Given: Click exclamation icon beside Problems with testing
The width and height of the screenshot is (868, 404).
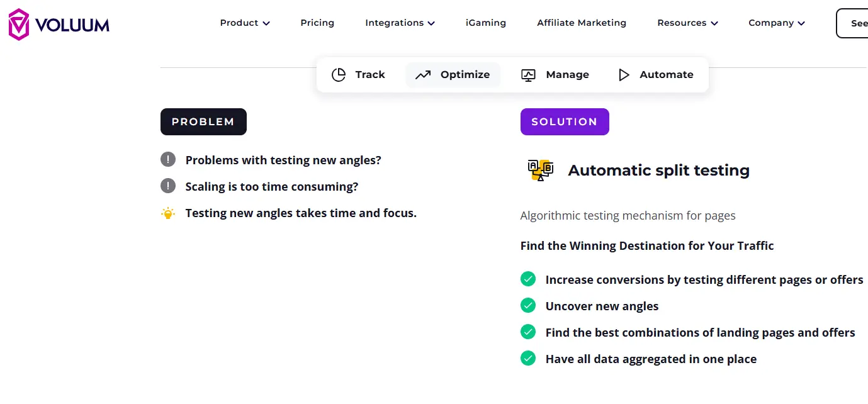Looking at the screenshot, I should 168,160.
